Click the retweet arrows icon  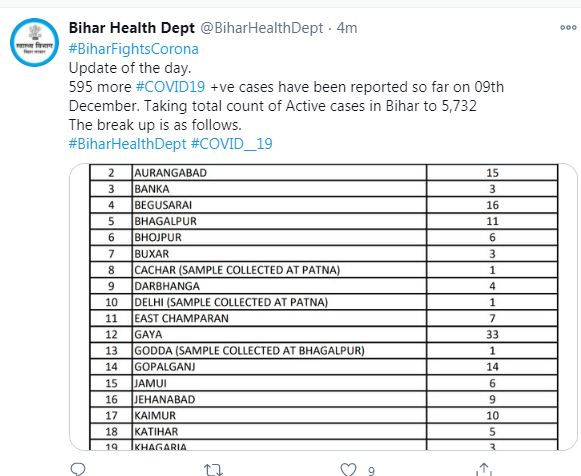pos(214,470)
